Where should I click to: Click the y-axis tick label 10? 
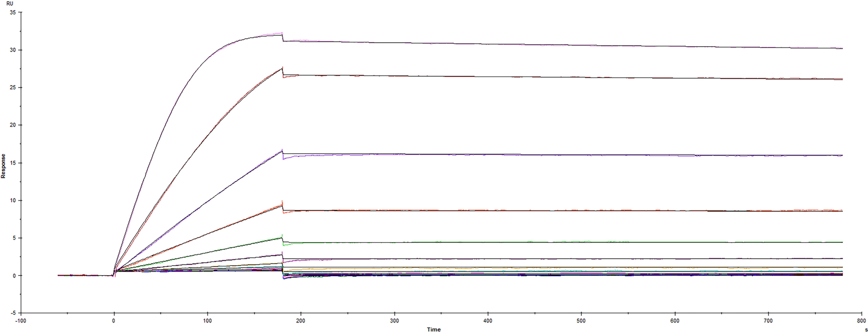(x=13, y=200)
